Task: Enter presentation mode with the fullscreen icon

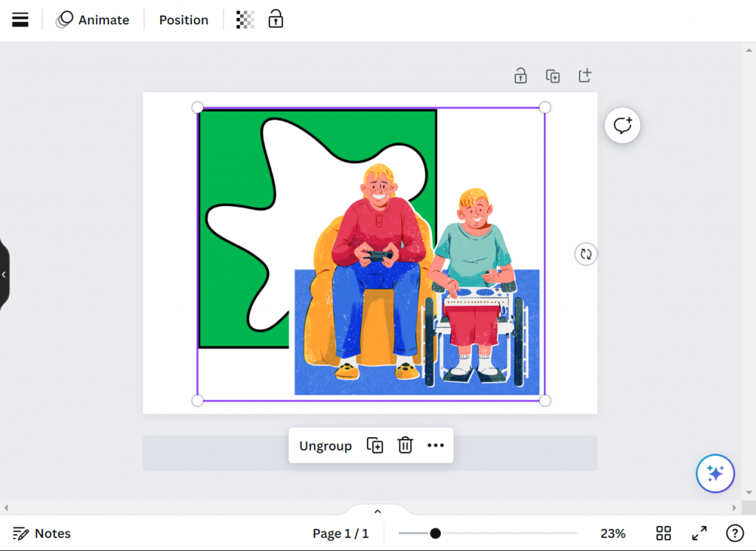Action: point(699,533)
